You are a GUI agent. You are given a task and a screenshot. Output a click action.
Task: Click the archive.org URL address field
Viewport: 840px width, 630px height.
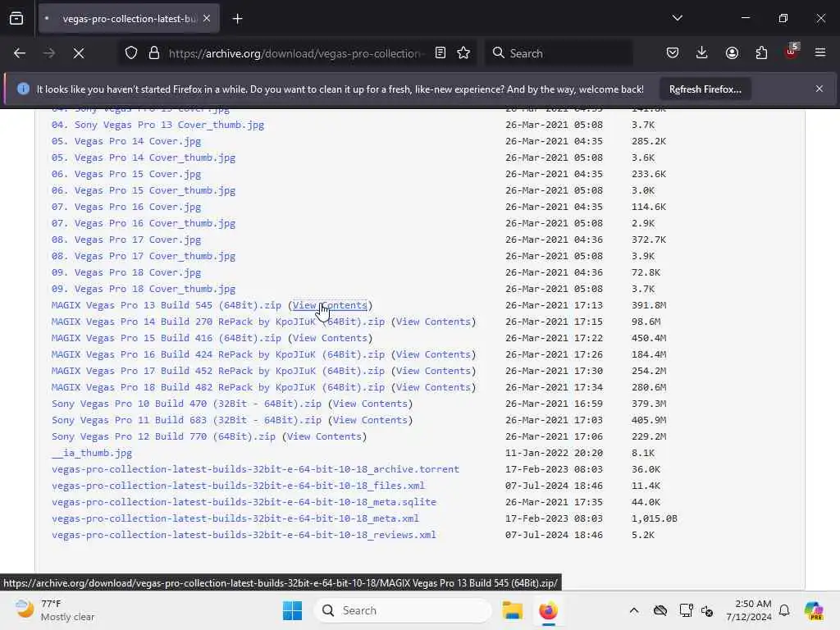click(296, 53)
